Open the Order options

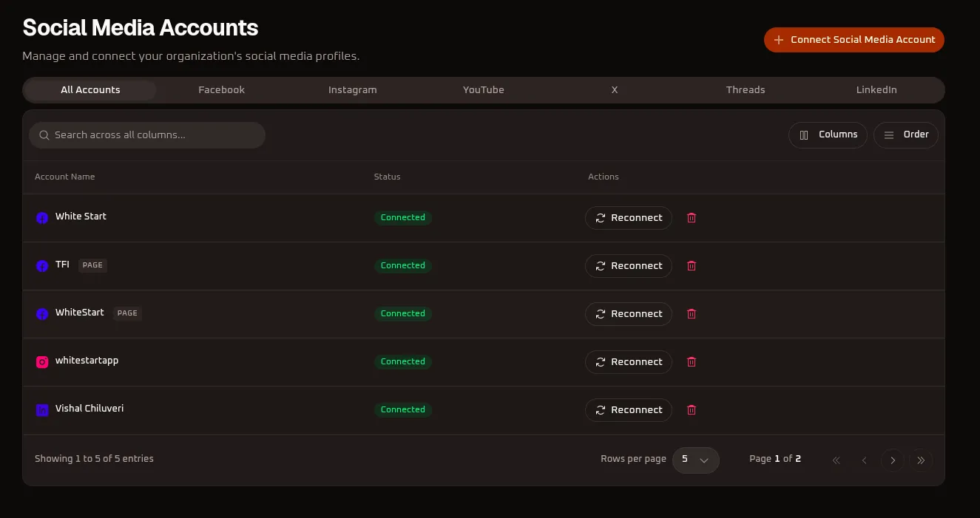(x=906, y=135)
